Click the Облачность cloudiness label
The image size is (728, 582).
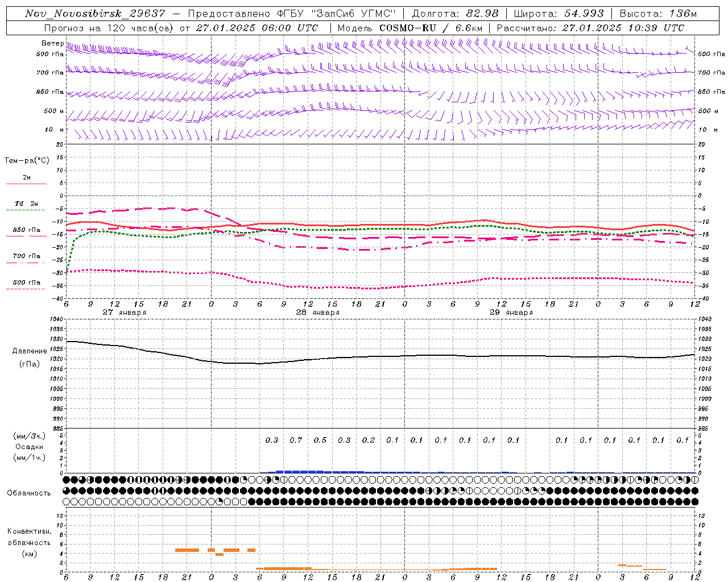tap(29, 493)
